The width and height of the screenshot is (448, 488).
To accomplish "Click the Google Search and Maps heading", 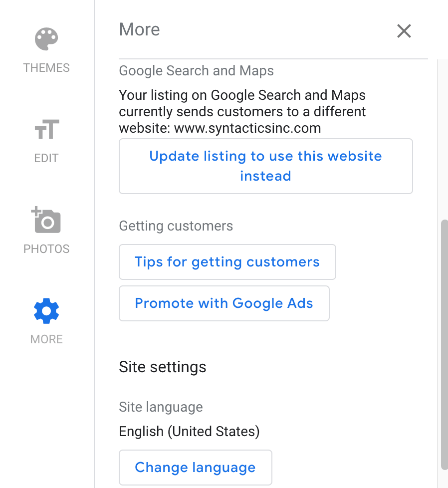I will pos(196,71).
